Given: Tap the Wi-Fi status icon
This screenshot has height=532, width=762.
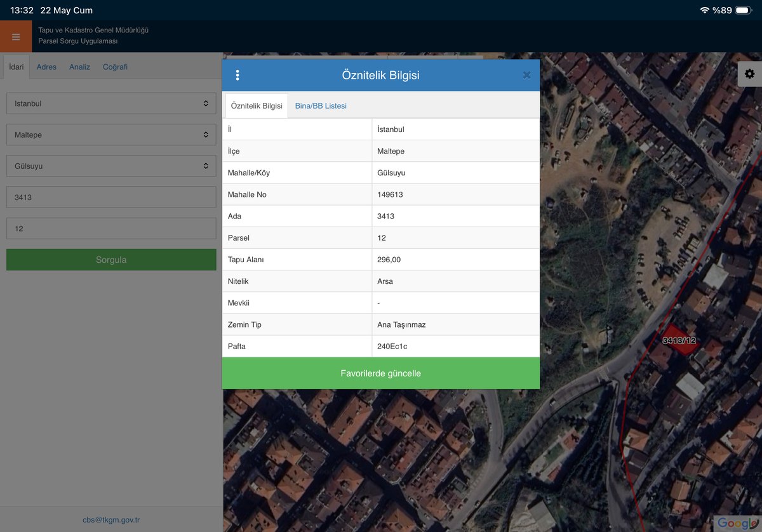Looking at the screenshot, I should [704, 10].
